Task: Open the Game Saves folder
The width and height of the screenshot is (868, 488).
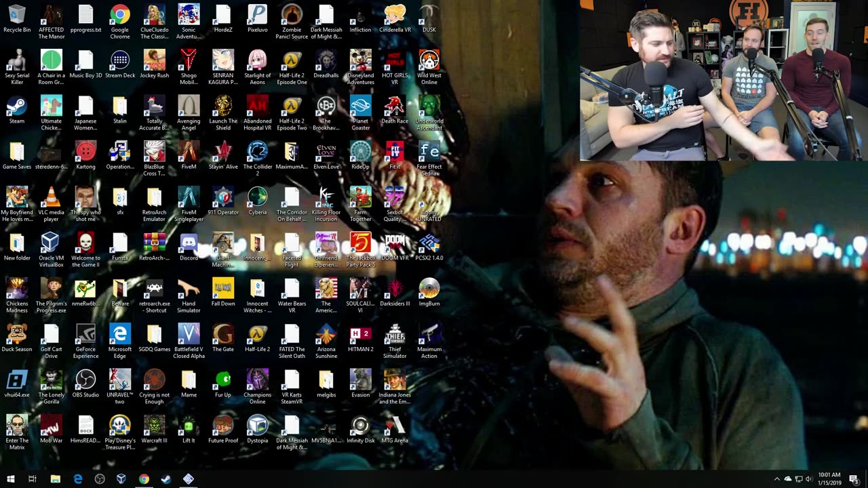Action: tap(17, 156)
